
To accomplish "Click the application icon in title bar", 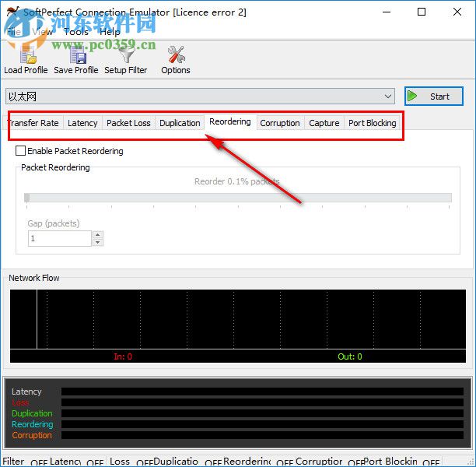I will coord(12,12).
